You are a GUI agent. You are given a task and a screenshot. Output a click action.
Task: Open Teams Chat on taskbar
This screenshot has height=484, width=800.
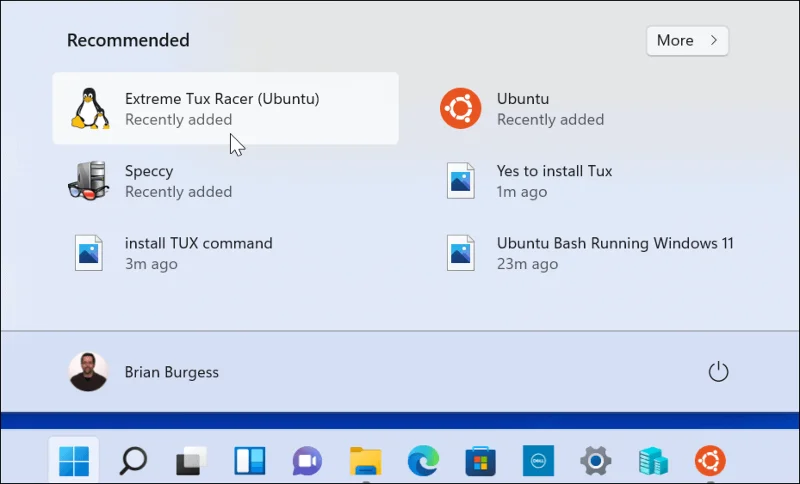(307, 461)
